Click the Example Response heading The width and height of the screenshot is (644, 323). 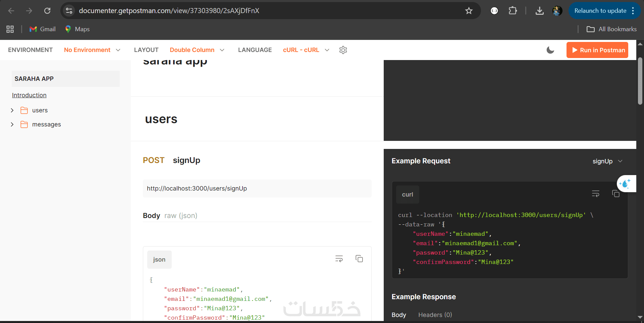click(424, 297)
